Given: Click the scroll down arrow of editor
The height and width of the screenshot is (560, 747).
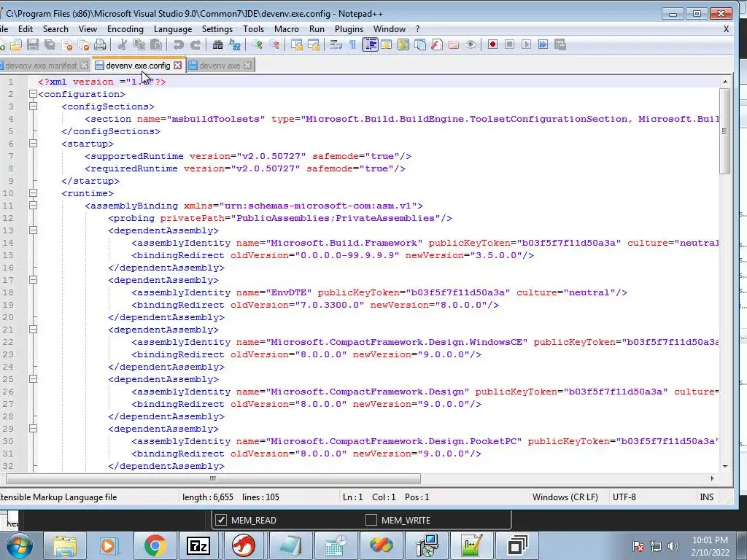Looking at the screenshot, I should (x=724, y=466).
